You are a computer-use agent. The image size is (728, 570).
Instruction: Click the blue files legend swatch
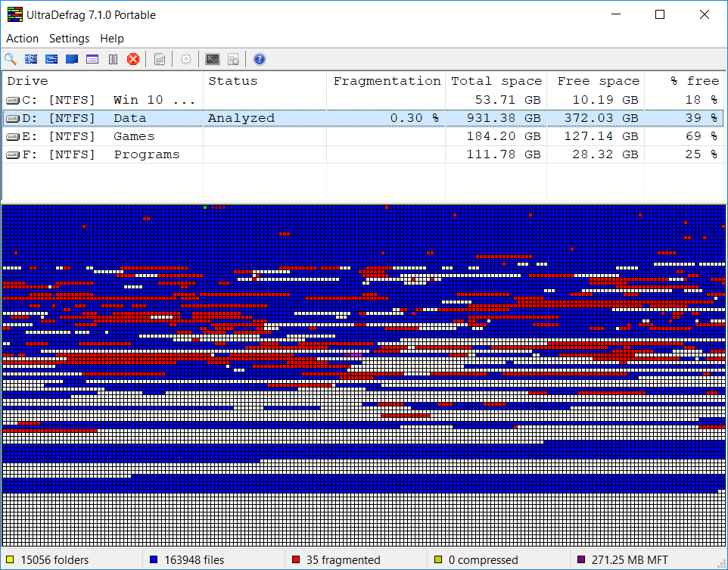tap(154, 559)
